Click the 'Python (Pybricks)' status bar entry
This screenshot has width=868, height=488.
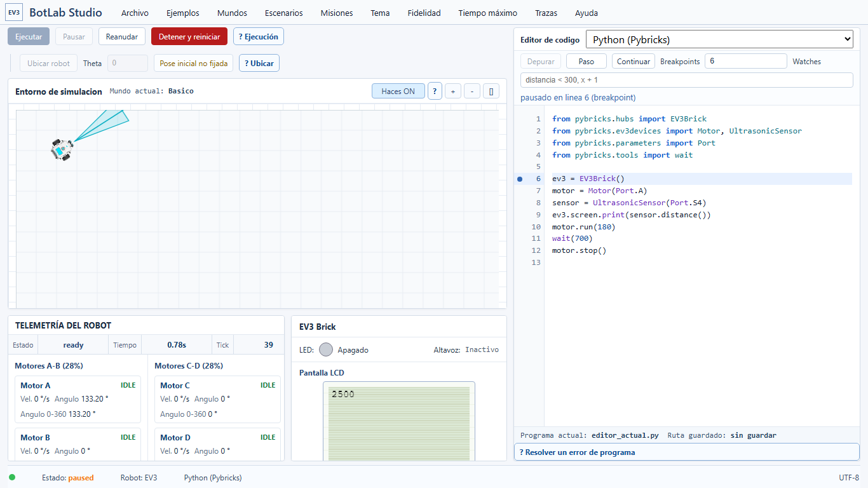(x=213, y=478)
